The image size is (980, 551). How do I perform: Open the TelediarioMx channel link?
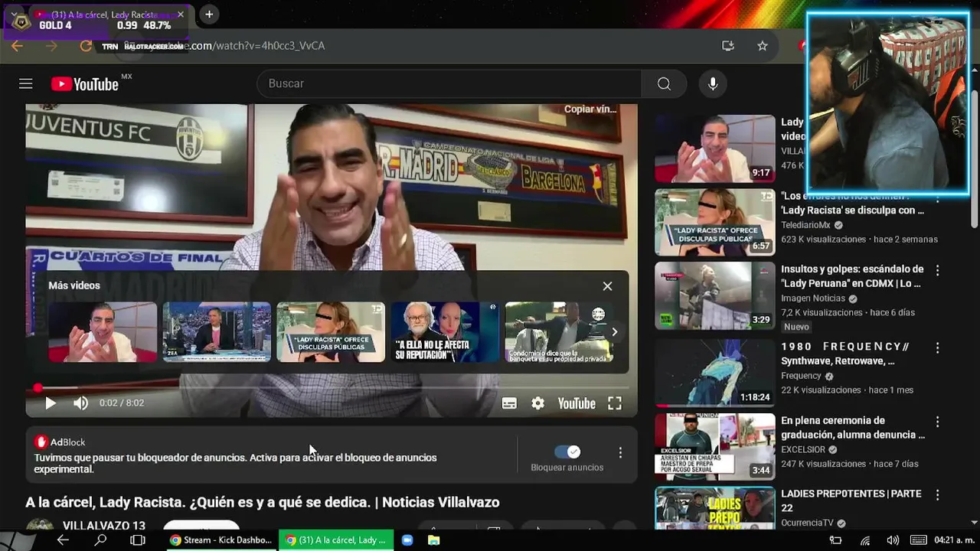(x=805, y=225)
